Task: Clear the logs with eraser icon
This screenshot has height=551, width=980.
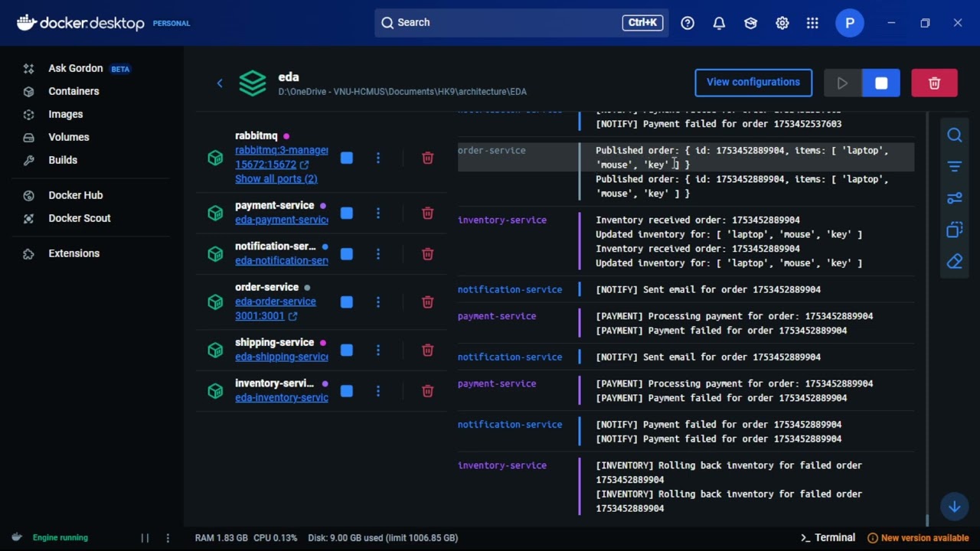Action: pos(955,262)
